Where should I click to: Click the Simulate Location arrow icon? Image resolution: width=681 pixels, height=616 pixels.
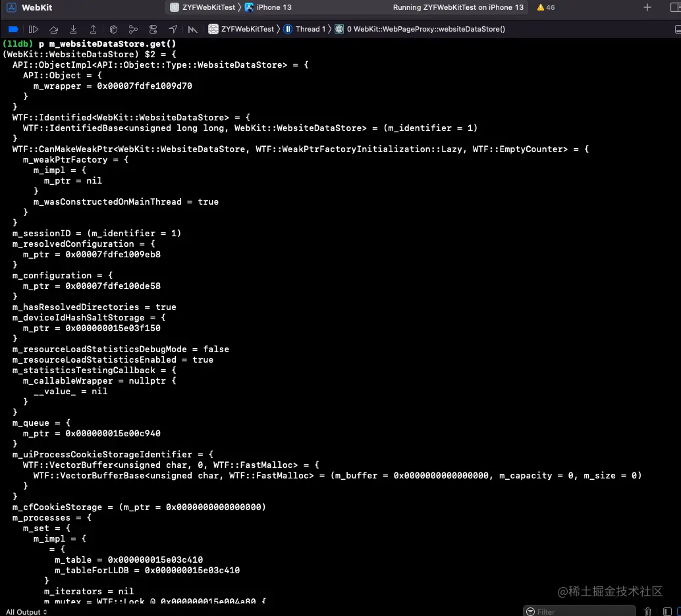click(x=173, y=29)
